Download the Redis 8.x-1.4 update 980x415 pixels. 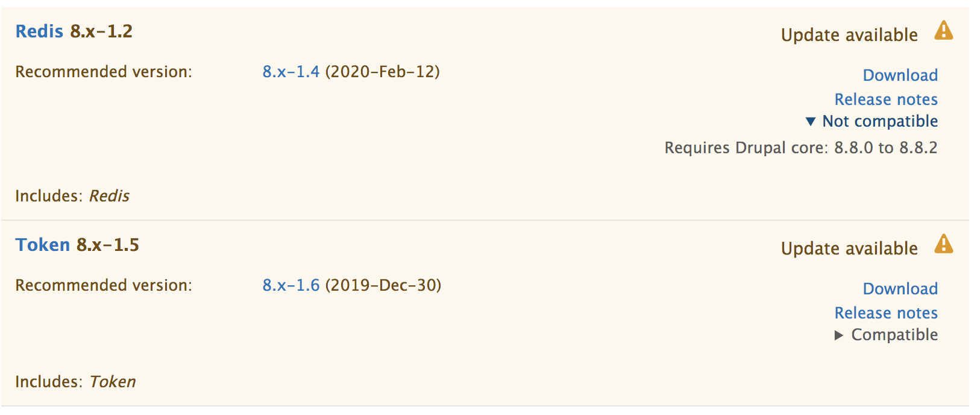(x=900, y=75)
